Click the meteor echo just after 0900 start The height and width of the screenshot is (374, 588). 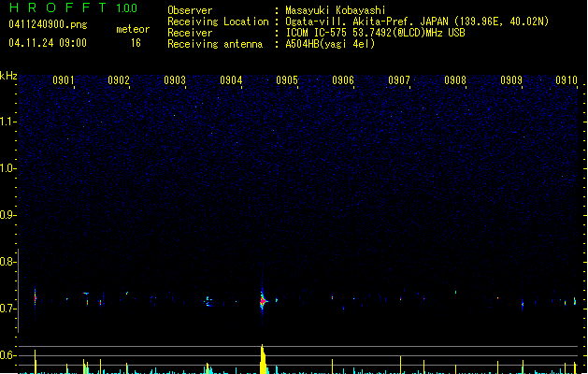coord(36,298)
